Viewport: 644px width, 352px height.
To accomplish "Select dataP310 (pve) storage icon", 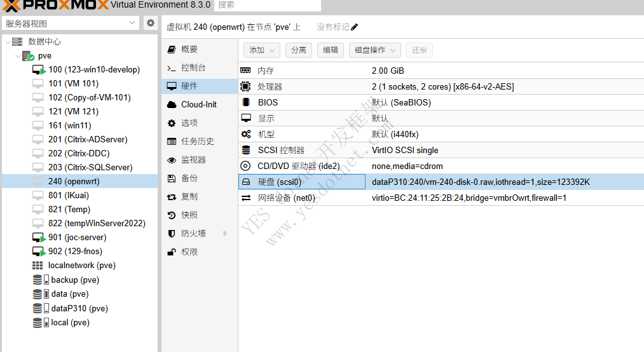I will (41, 308).
